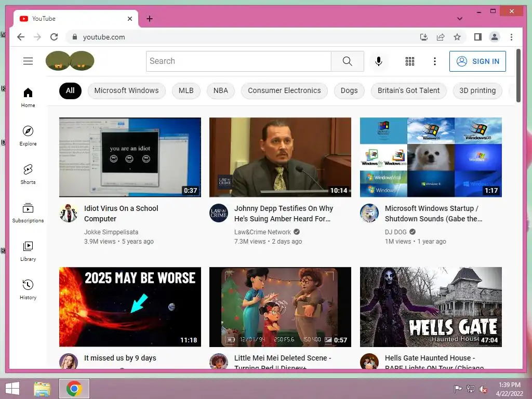532x399 pixels.
Task: Click the 'you are an idiot' thumbnail
Action: [130, 157]
